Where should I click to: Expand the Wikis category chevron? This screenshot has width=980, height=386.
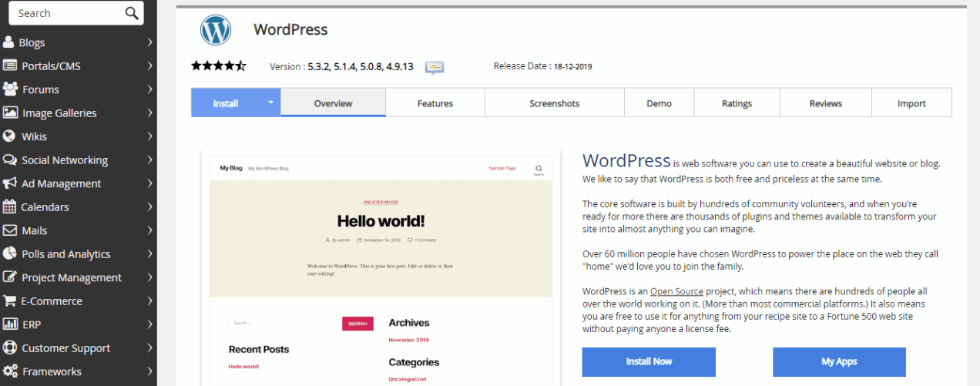tap(150, 136)
